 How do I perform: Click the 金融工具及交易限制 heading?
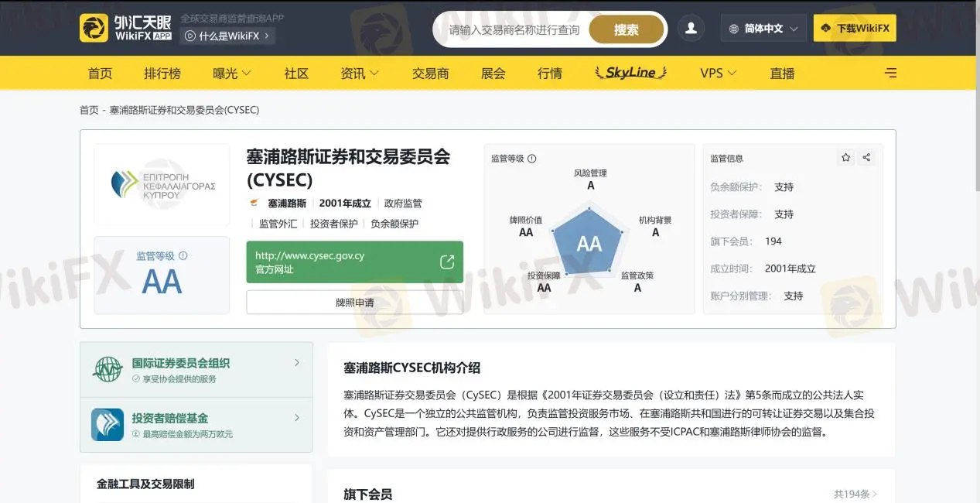coord(145,484)
